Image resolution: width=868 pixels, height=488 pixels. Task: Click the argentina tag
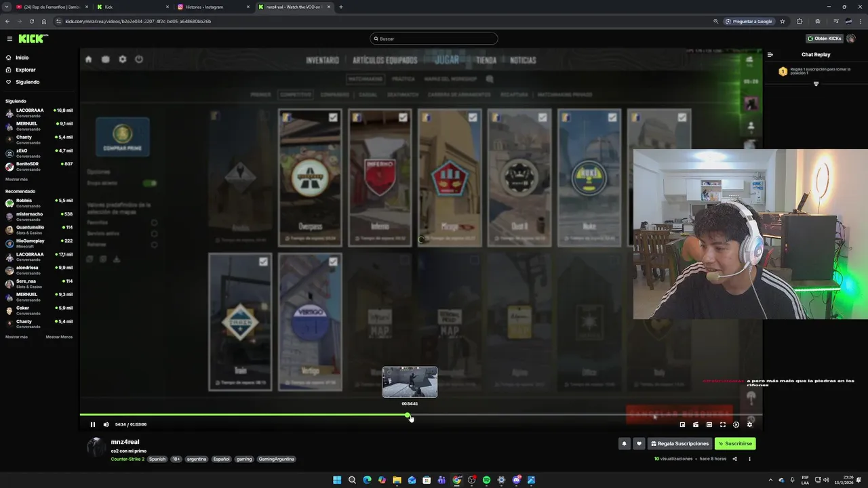click(197, 459)
